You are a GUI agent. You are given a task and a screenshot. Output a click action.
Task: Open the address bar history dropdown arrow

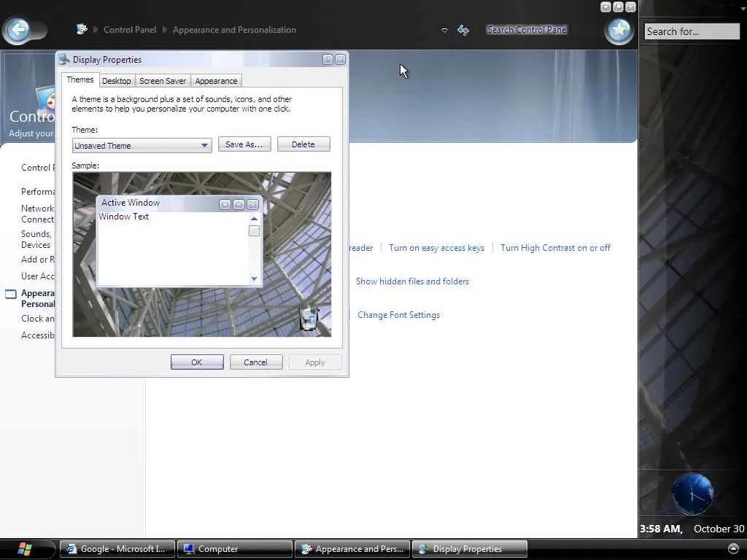point(444,31)
